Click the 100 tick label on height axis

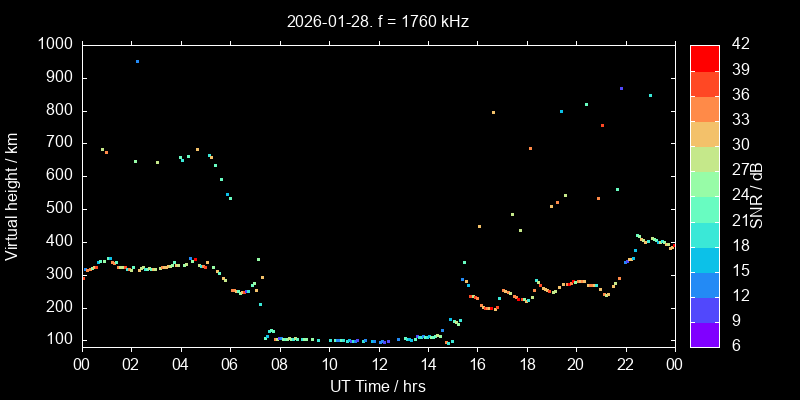pos(58,340)
